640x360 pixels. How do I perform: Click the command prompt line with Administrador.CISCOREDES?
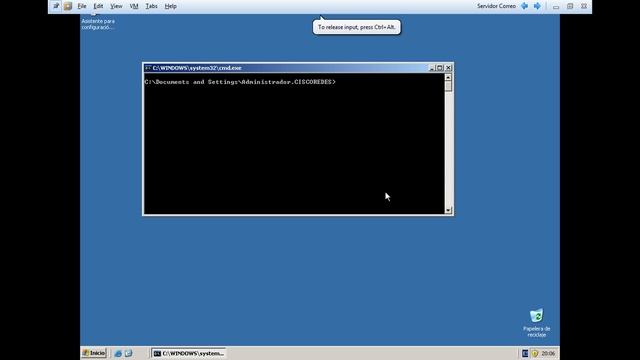240,82
